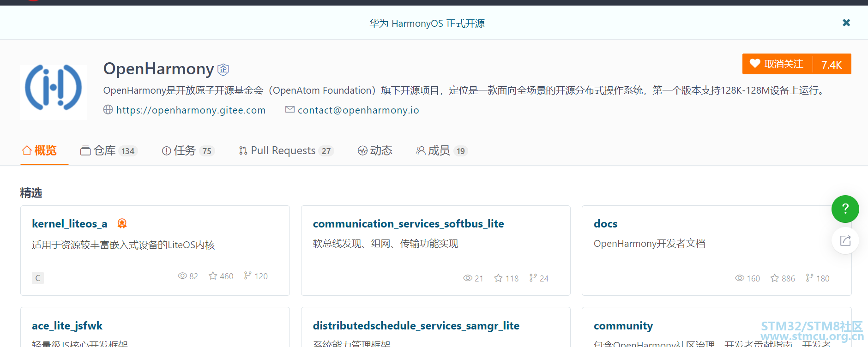
Task: Click the OpenHarmony开发者文档 description text
Action: pyautogui.click(x=649, y=244)
